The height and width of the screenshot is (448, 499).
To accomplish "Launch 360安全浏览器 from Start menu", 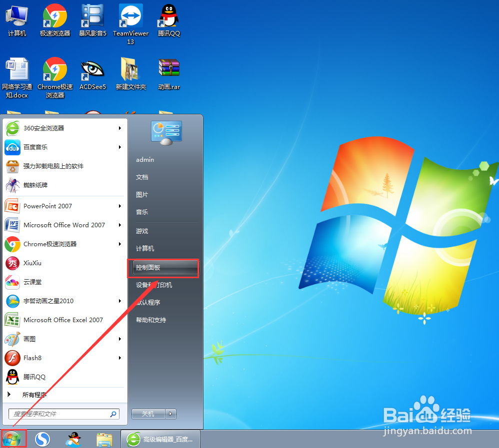I will pos(63,128).
